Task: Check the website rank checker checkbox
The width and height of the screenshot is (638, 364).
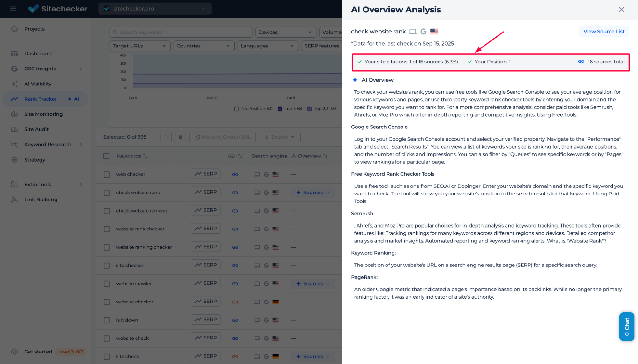Action: [x=107, y=229]
